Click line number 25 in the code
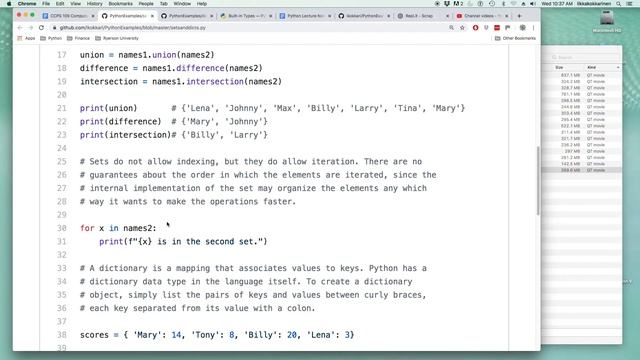The height and width of the screenshot is (360, 640). pos(62,162)
